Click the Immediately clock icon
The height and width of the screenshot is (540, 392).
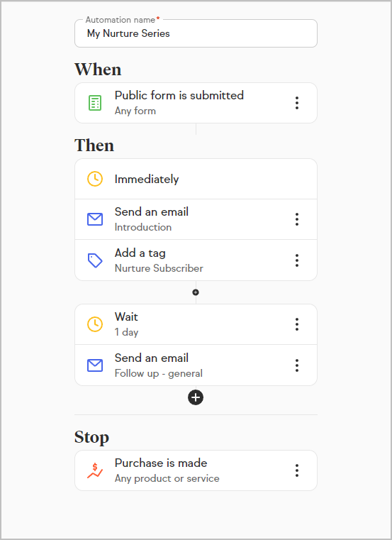(x=95, y=179)
